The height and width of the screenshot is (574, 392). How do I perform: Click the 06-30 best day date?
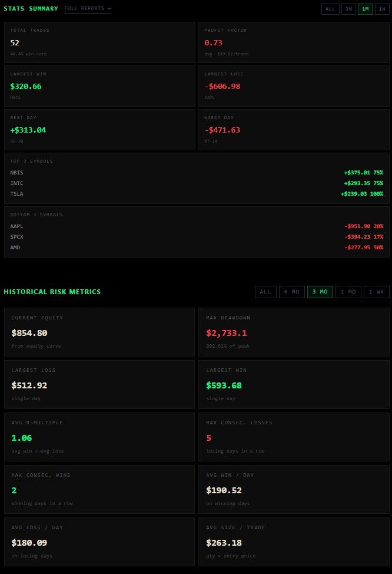pyautogui.click(x=16, y=141)
